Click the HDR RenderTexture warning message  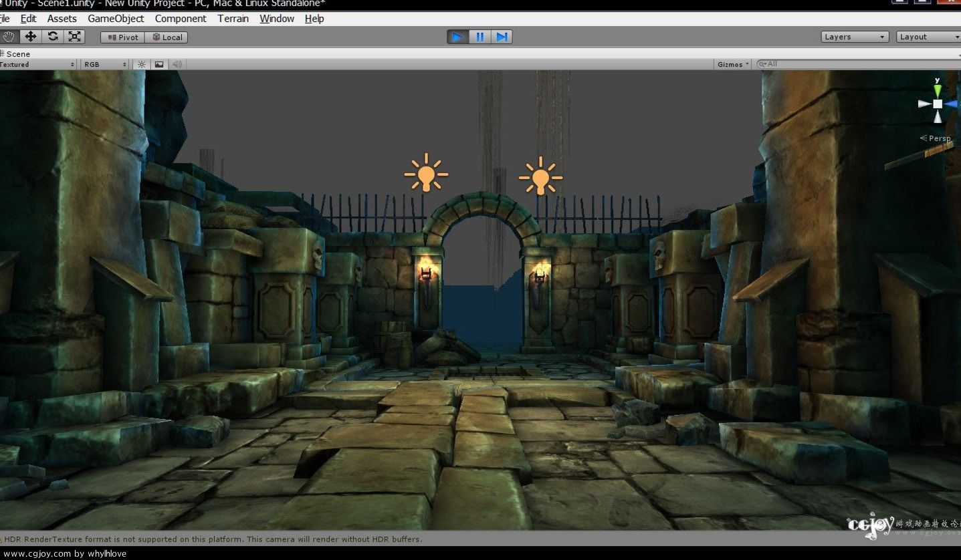213,539
